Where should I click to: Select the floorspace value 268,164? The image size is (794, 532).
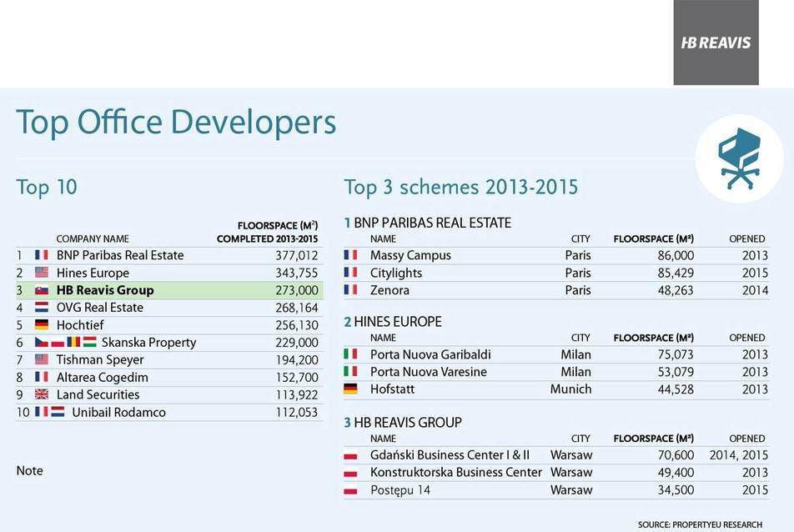297,308
